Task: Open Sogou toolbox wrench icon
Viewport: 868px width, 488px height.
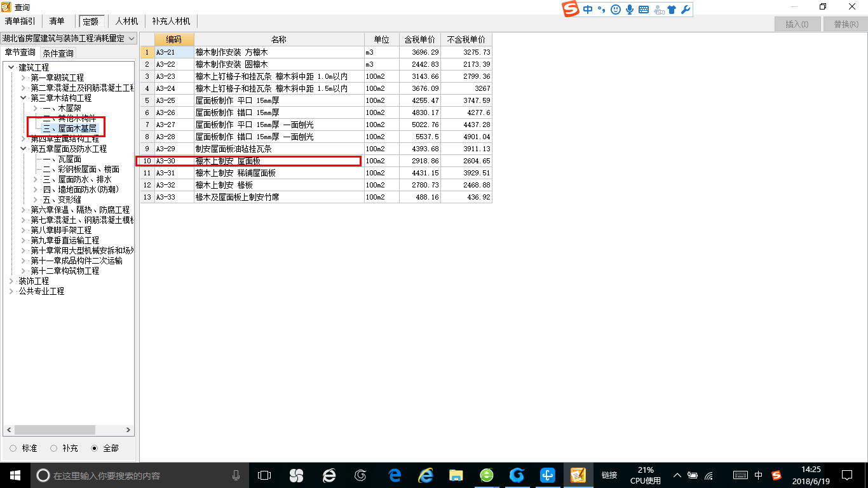Action: 685,10
